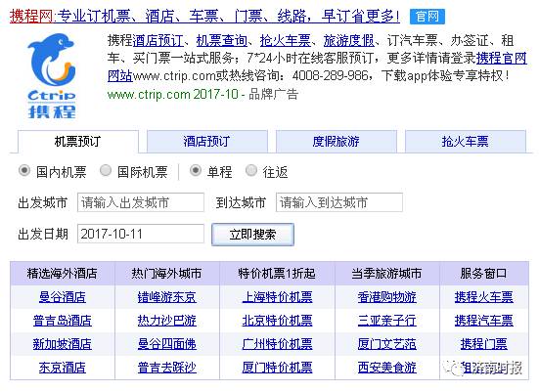Viewport: 539px width, 392px height.
Task: Click the 携程门票 service link
Action: [484, 344]
